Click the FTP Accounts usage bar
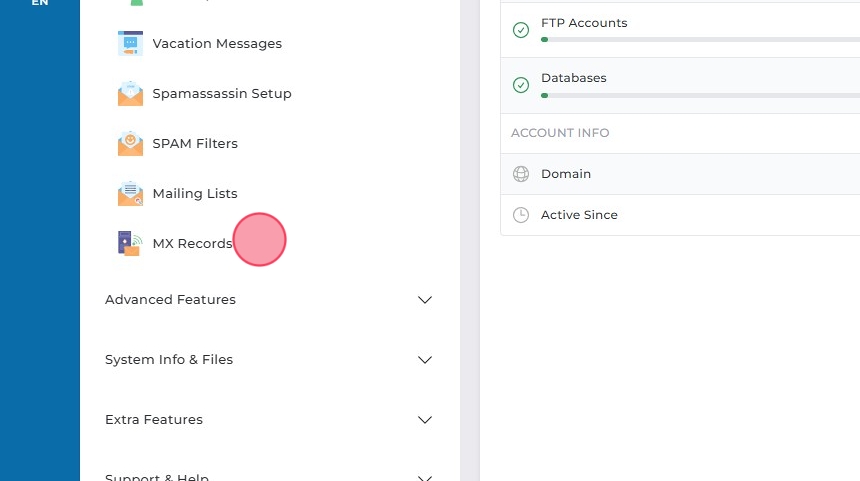 coord(700,40)
